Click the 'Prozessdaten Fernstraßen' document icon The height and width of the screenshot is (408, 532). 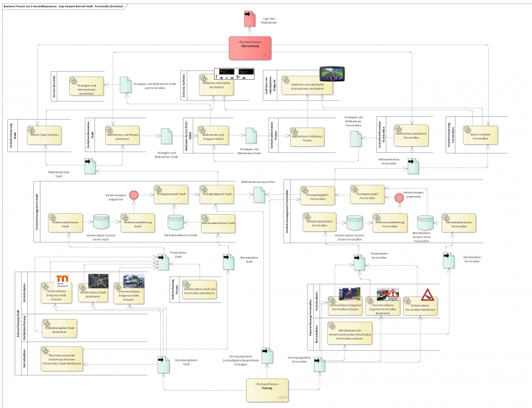pos(360,262)
